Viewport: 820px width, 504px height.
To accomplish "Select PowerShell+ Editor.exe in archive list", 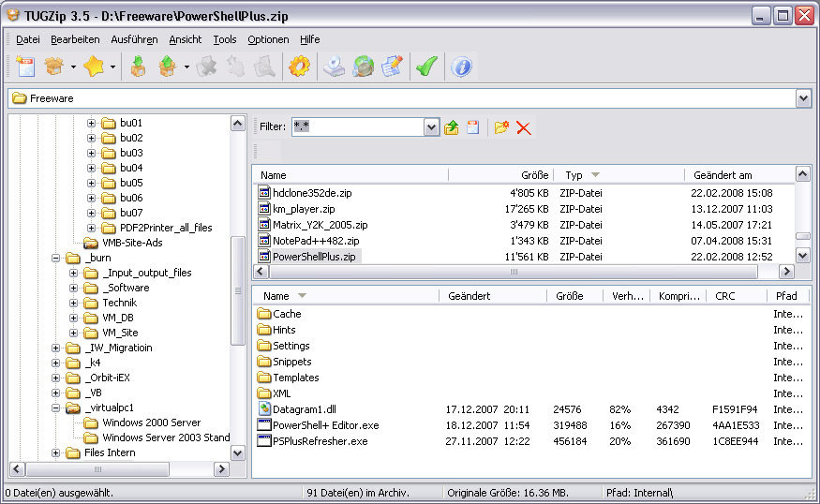I will click(x=326, y=425).
